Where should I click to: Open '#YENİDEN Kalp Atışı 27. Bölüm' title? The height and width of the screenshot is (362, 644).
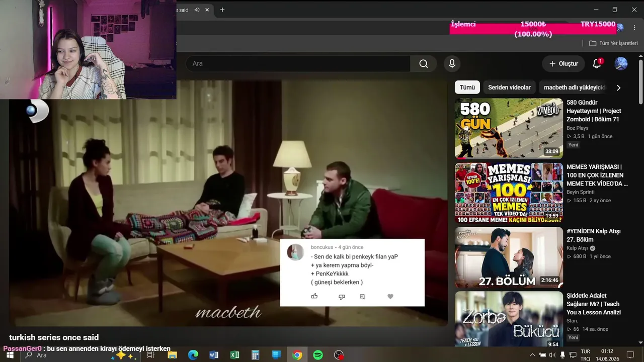[594, 235]
